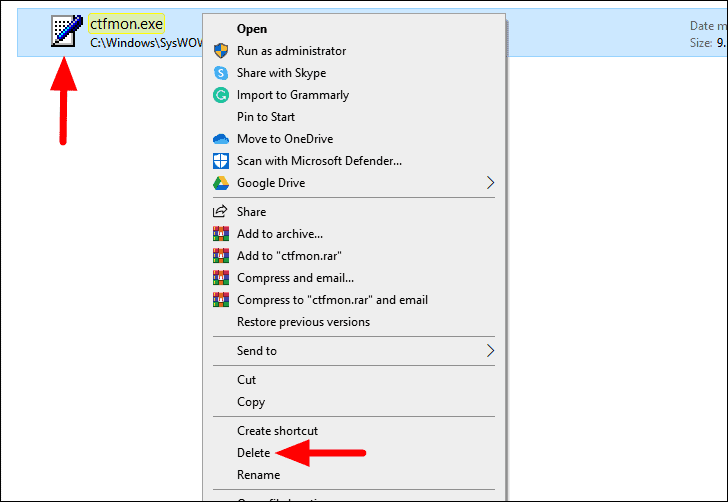Click the C:\Windows\SysWOW path text
The width and height of the screenshot is (728, 502).
[x=146, y=43]
